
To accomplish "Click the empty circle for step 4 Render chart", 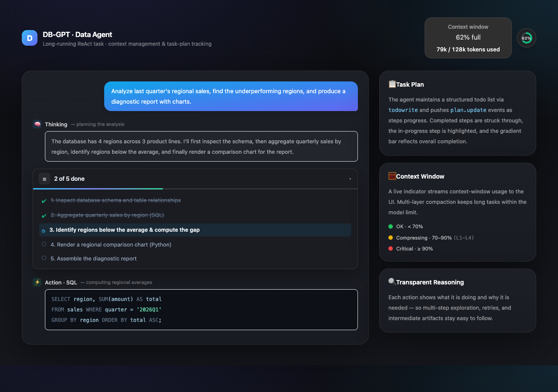I will [44, 244].
